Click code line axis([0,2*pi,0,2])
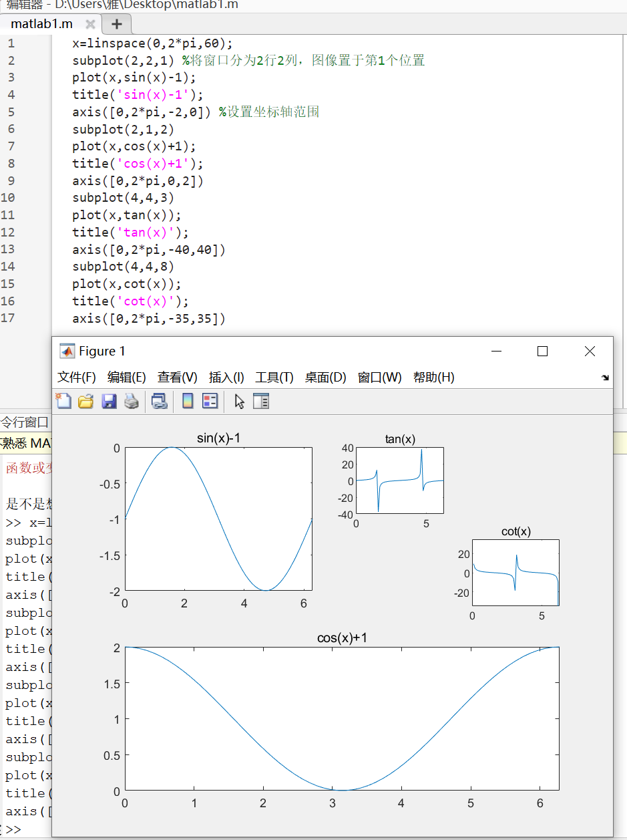The image size is (627, 840). [138, 181]
